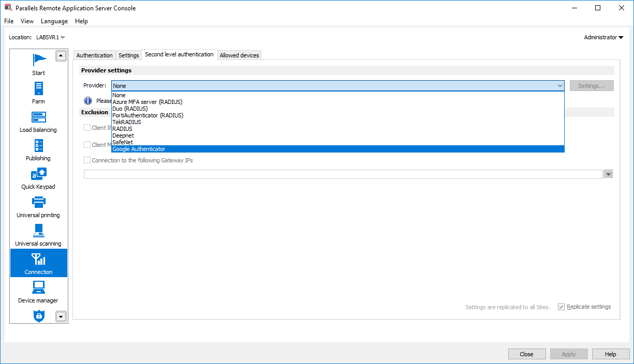
Task: Open the Language menu
Action: (54, 21)
